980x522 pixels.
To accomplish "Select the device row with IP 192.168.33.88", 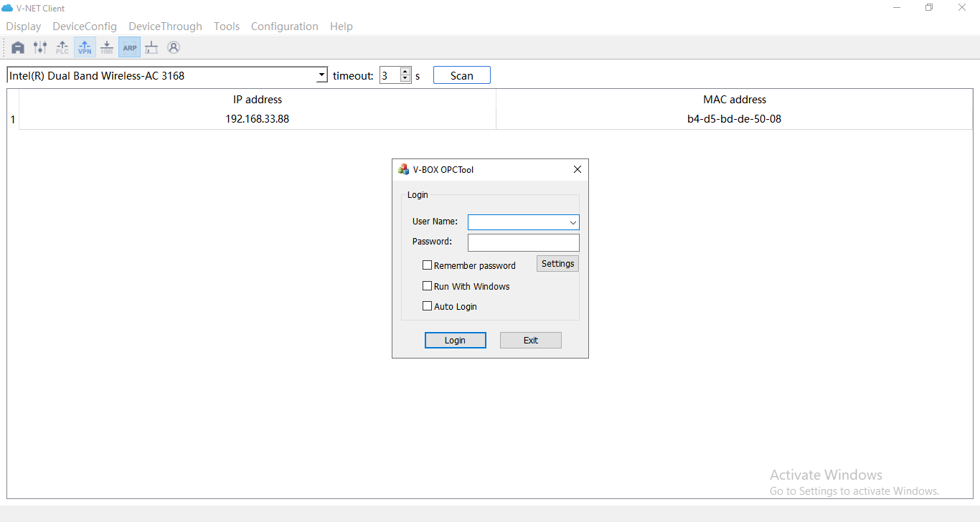I will coord(258,119).
